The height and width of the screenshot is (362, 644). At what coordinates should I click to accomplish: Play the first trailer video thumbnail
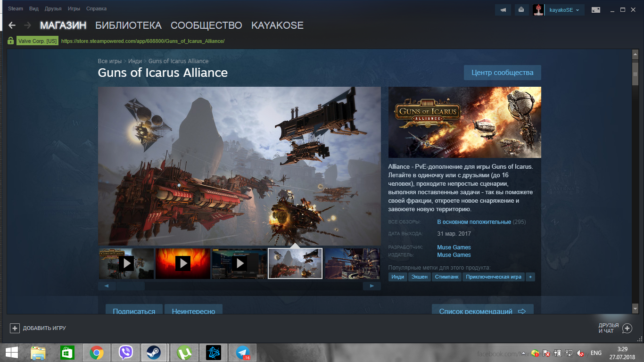[126, 263]
